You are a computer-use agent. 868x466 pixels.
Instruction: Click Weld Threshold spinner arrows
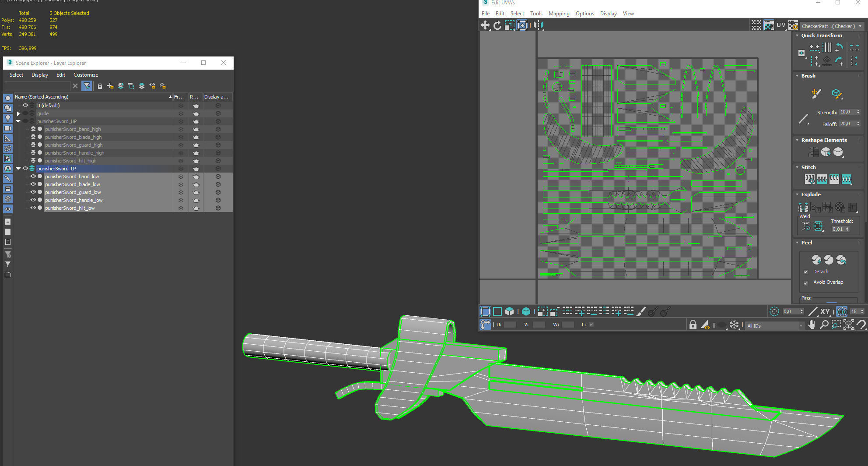847,229
